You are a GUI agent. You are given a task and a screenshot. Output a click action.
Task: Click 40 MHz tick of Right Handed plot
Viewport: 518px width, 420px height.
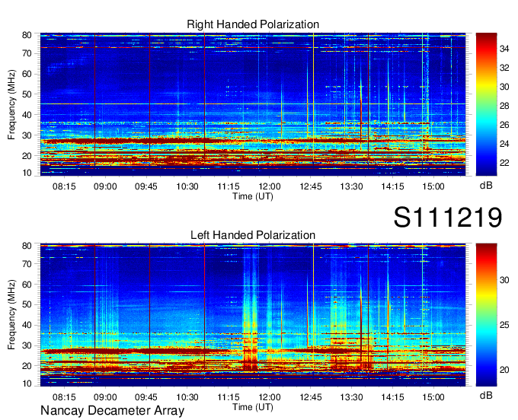pos(27,115)
